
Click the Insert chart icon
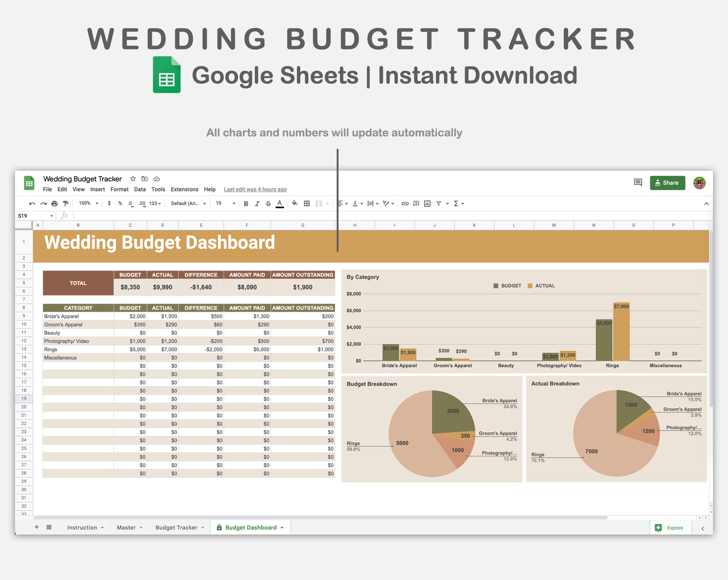(427, 203)
